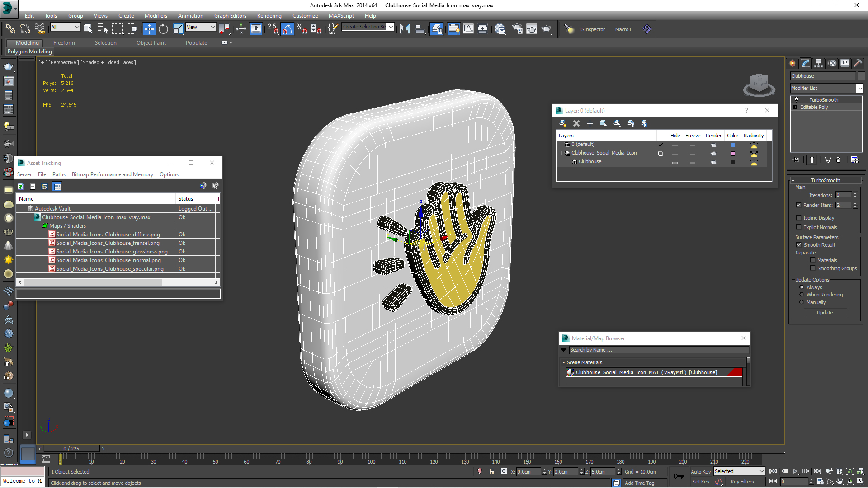Click the Auto Key button

tap(701, 471)
